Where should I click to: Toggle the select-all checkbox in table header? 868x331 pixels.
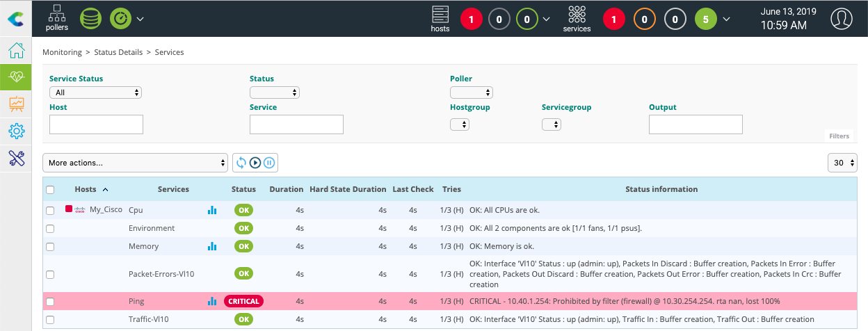(50, 190)
